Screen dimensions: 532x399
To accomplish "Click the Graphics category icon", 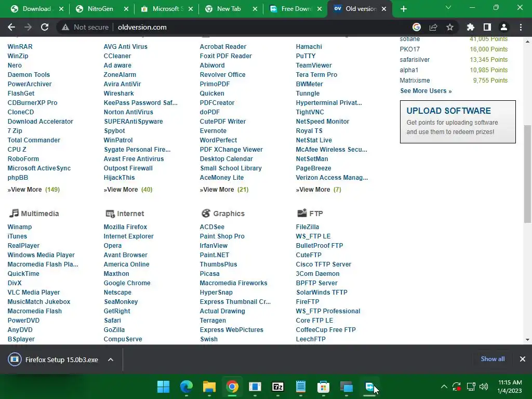I will click(206, 213).
